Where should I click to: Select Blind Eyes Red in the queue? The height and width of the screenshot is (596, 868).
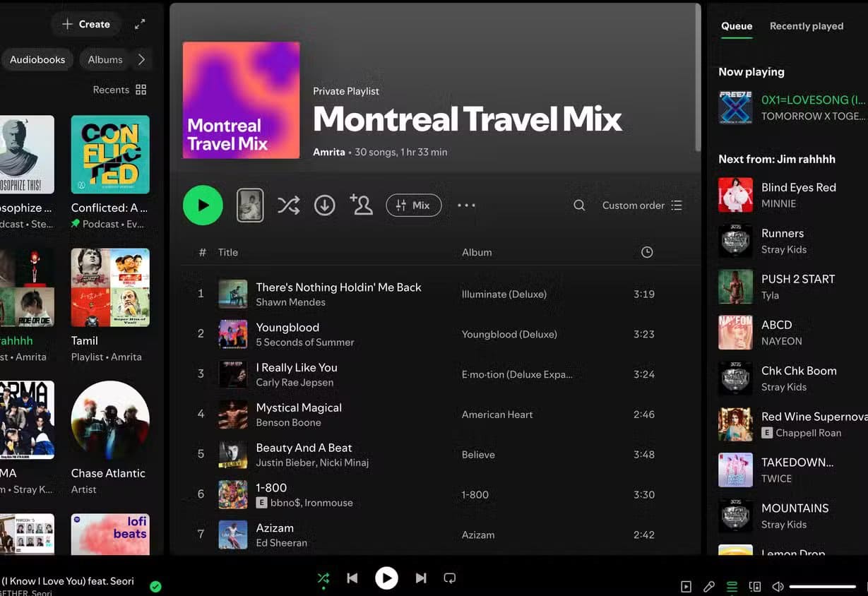coord(791,195)
